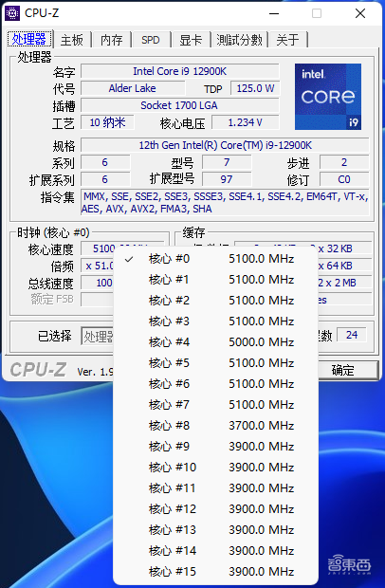Click the thread count value 24
The width and height of the screenshot is (385, 588).
point(352,335)
